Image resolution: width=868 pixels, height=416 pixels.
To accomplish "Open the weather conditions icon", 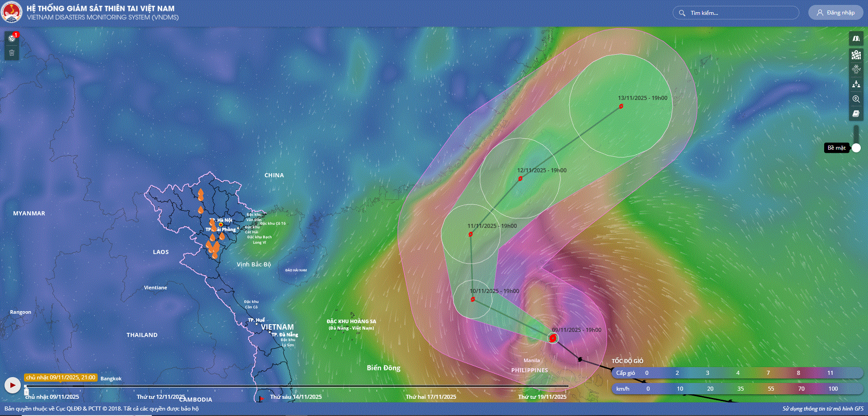I will tap(856, 69).
